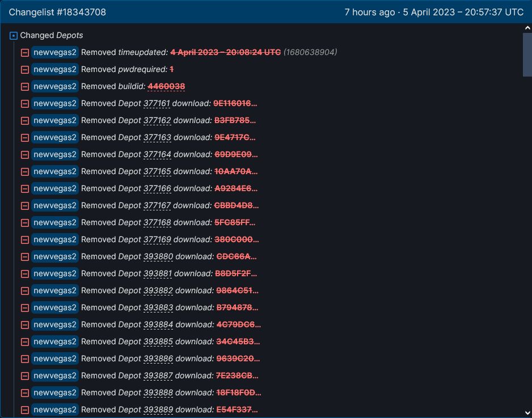The image size is (532, 418).
Task: Click newvegas2 tag on Depot 393889 row
Action: point(55,409)
